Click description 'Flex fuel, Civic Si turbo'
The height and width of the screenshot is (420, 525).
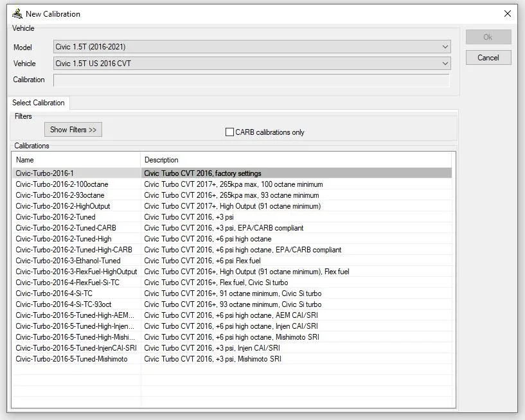point(254,283)
